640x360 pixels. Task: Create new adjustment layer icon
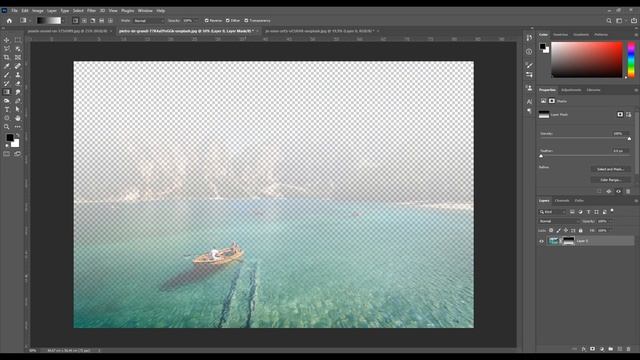tap(602, 349)
